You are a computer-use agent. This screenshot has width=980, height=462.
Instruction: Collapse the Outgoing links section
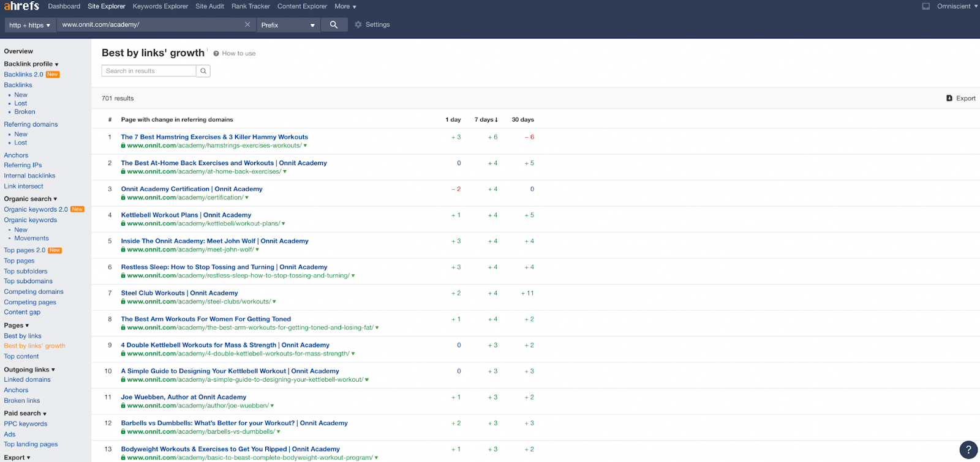29,370
